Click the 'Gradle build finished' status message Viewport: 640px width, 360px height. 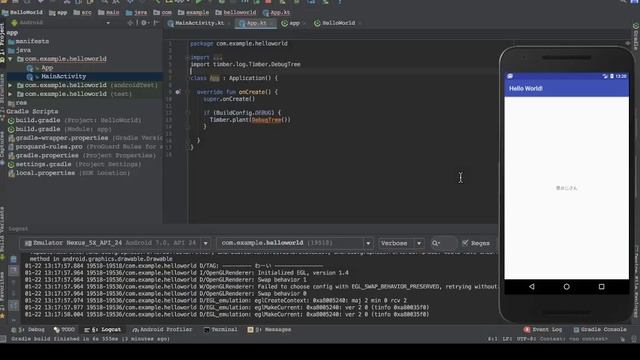(x=91, y=339)
